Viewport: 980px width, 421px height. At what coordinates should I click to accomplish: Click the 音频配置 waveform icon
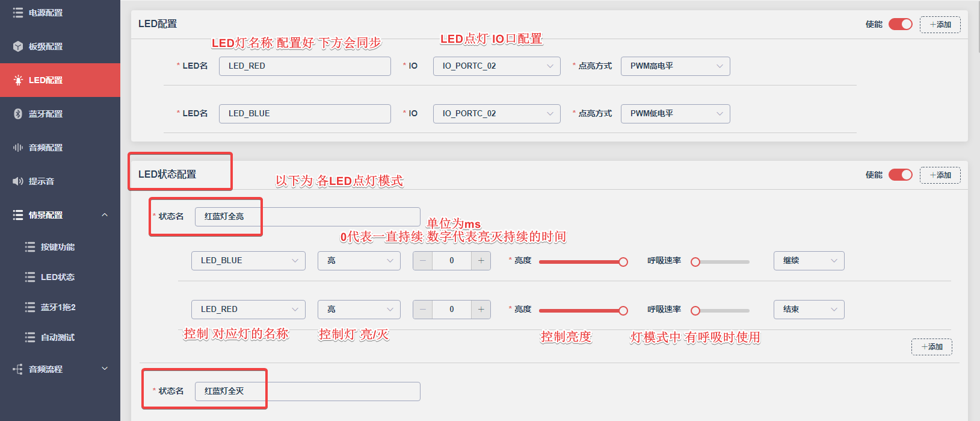click(18, 148)
